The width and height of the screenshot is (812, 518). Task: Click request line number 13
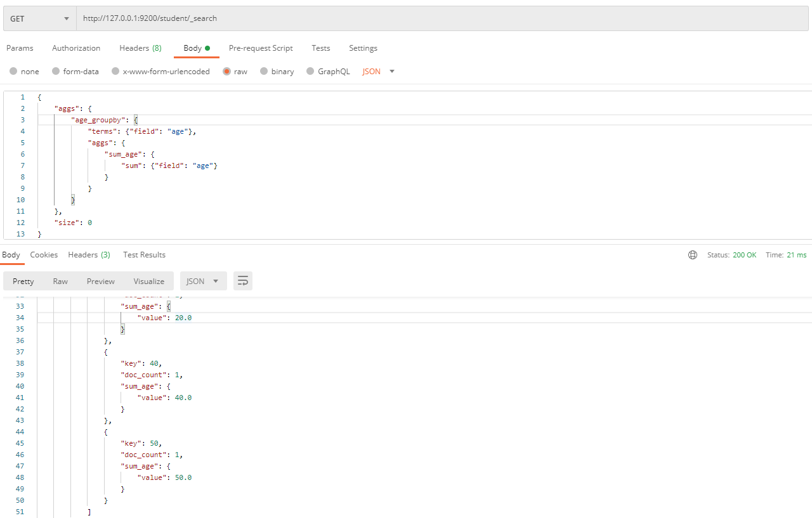(21, 234)
